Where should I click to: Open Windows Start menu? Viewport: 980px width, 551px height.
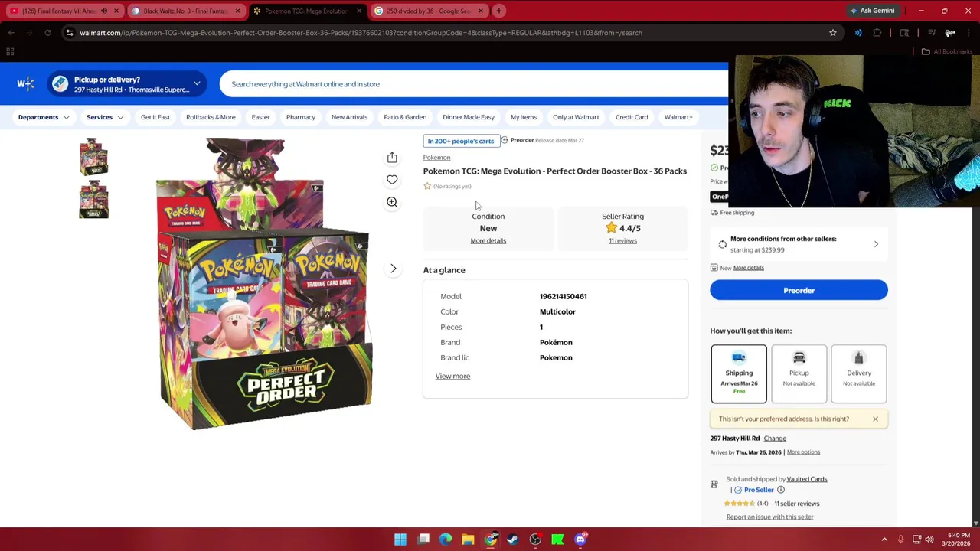[400, 540]
